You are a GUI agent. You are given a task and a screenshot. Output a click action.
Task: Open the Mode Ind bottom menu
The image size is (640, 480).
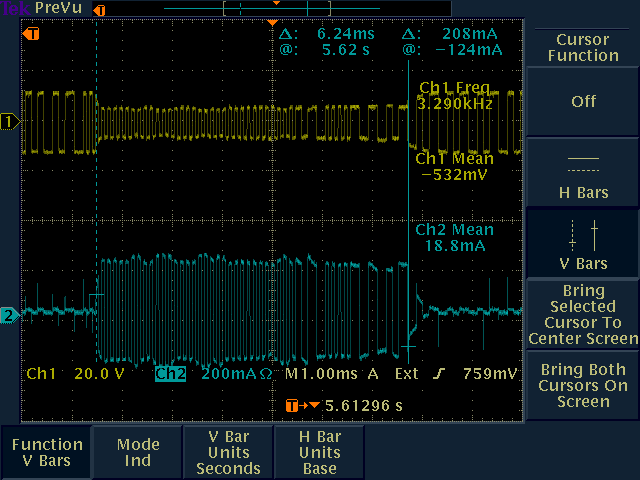138,452
